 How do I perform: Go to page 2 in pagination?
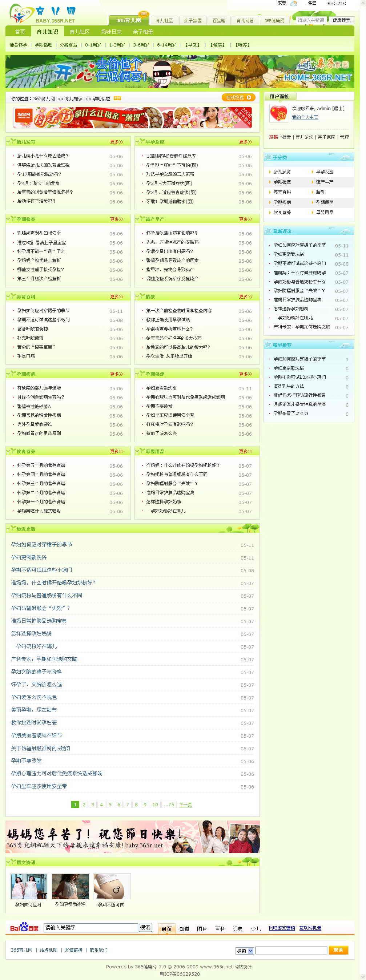[x=84, y=804]
